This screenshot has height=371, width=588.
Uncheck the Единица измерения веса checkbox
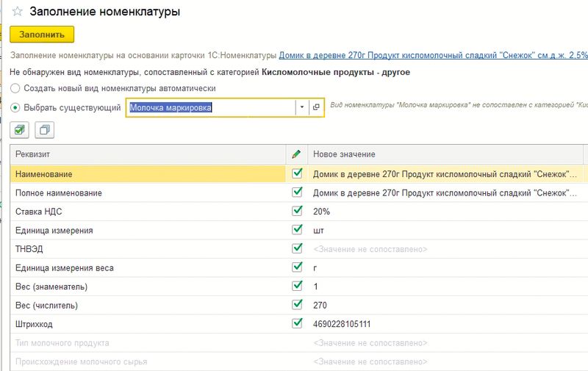(x=297, y=267)
